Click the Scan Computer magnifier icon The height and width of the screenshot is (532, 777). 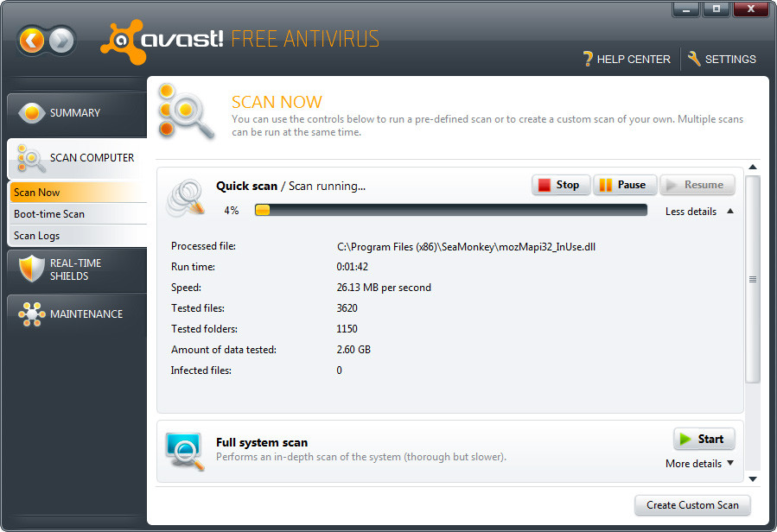31,158
